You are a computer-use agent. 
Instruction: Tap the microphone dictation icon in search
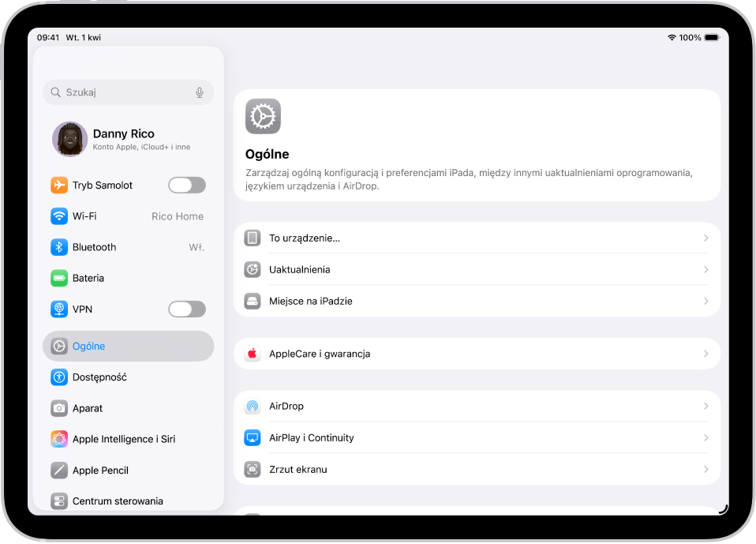click(x=199, y=92)
